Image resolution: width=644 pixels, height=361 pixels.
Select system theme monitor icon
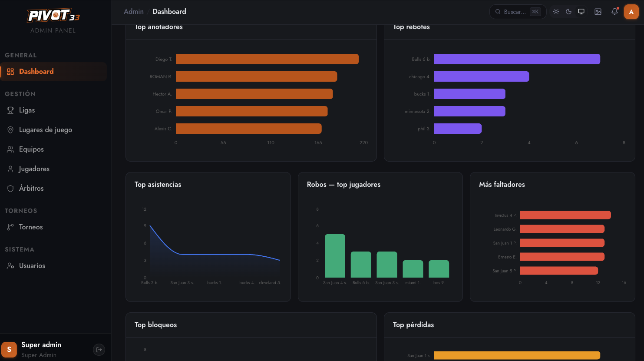pyautogui.click(x=581, y=12)
